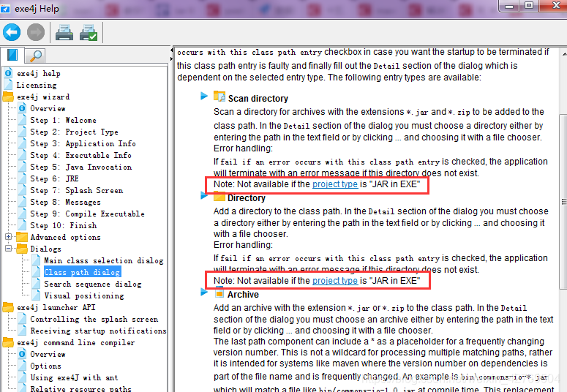The image size is (567, 392).
Task: Select the Class path dialog topic
Action: pyautogui.click(x=82, y=272)
